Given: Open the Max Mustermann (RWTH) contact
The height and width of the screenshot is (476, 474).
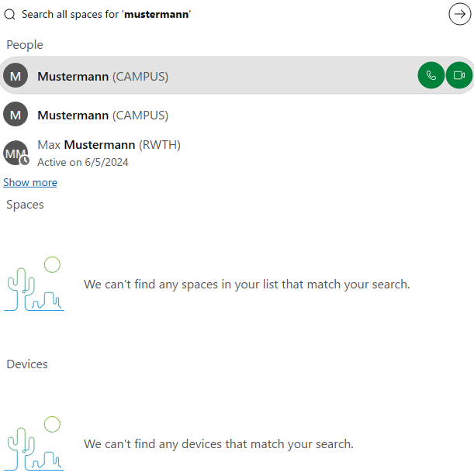Looking at the screenshot, I should tap(109, 145).
